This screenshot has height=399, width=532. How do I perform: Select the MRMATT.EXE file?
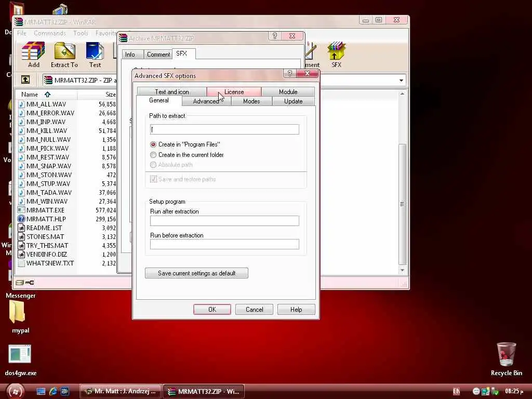(45, 210)
